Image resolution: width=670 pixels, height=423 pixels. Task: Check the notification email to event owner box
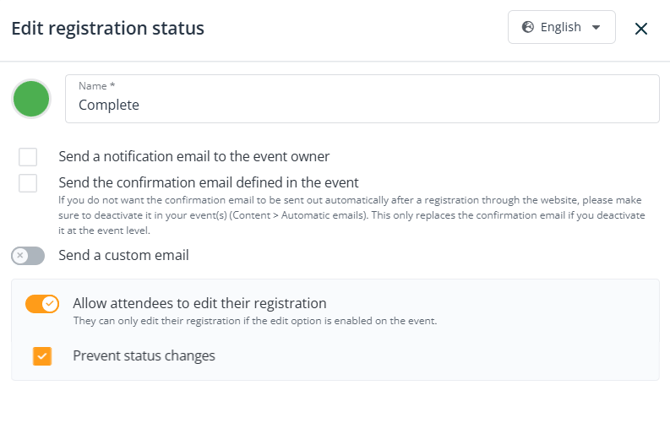[28, 157]
